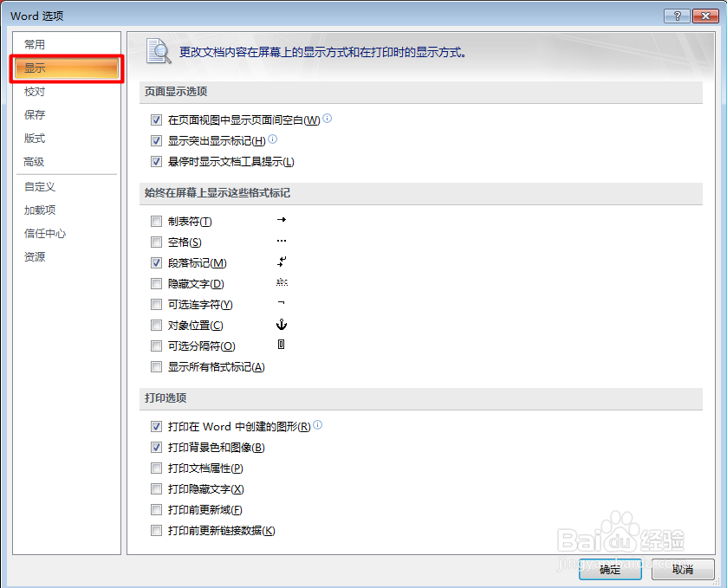Click the description text 更改文档内容在屏幕上的显示方式

(322, 52)
